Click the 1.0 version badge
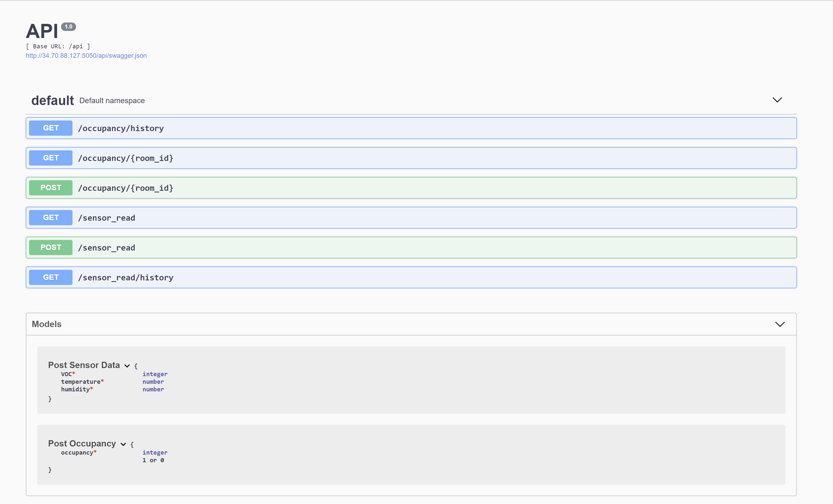The height and width of the screenshot is (504, 833). pos(68,26)
